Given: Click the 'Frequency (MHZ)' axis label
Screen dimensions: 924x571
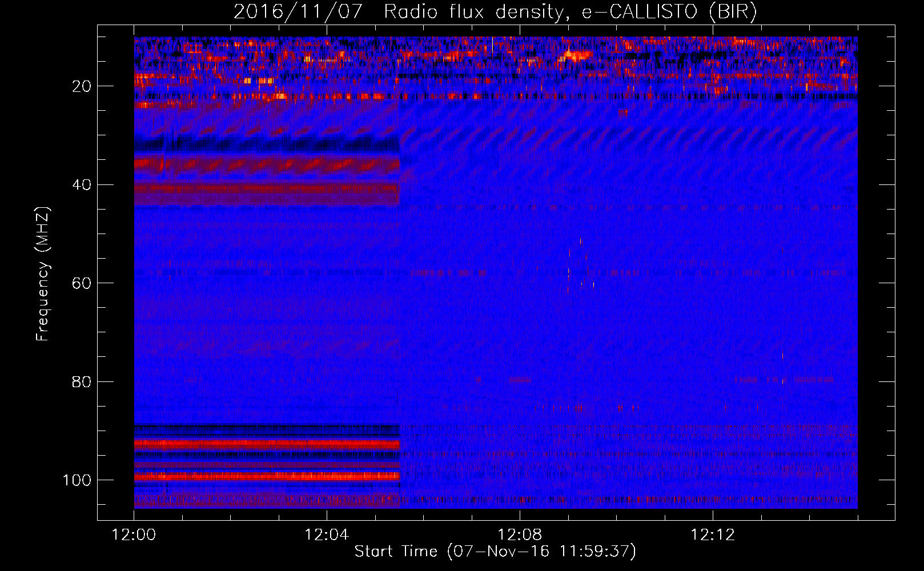Looking at the screenshot, I should [43, 274].
